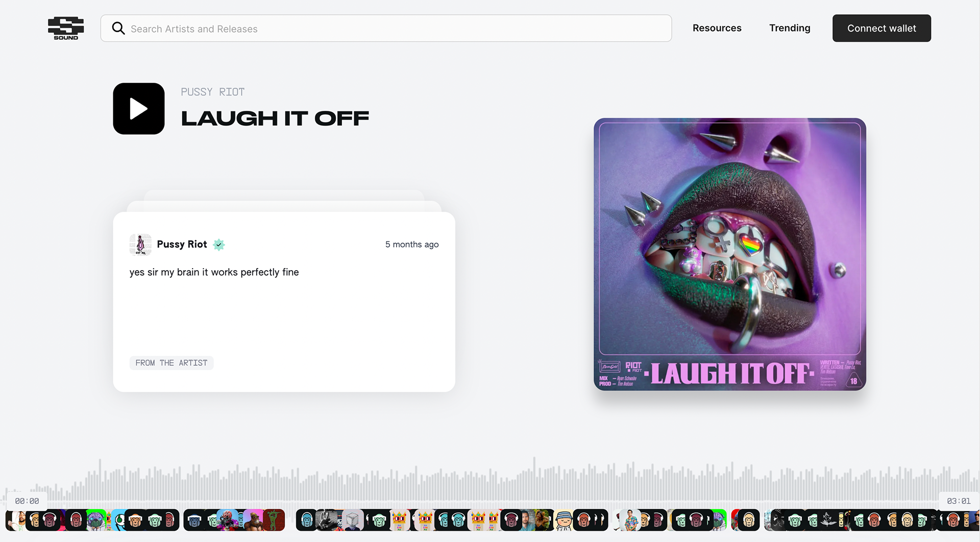Open the red-and-white skull robot avatar

point(227,520)
